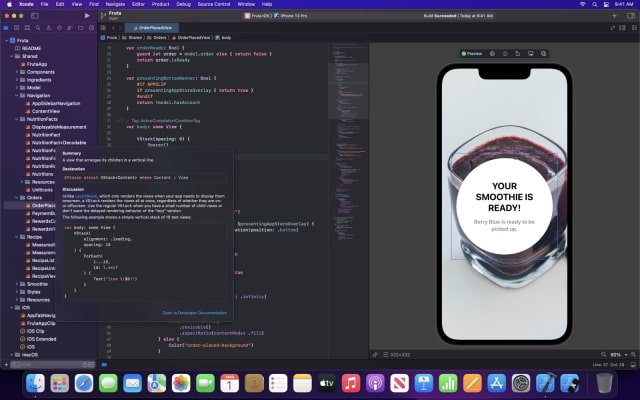Select ContentView file in navigator
Image resolution: width=640 pixels, height=400 pixels.
[46, 111]
